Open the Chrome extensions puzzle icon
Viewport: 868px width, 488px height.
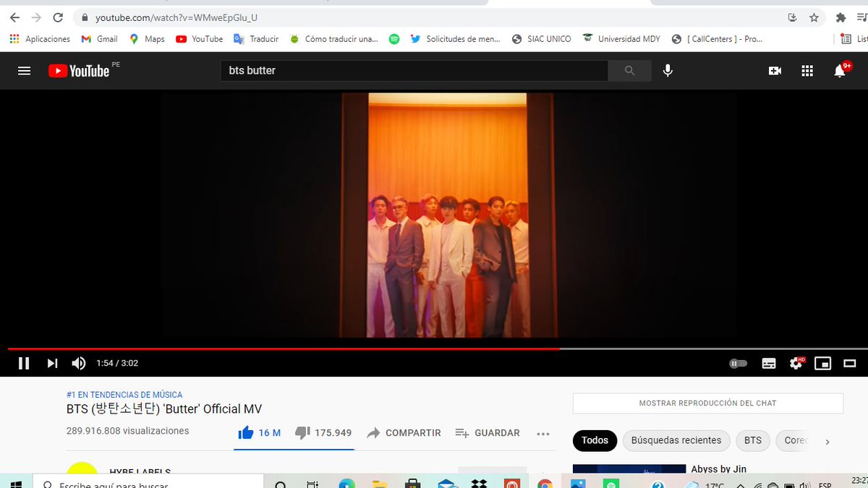coord(841,17)
